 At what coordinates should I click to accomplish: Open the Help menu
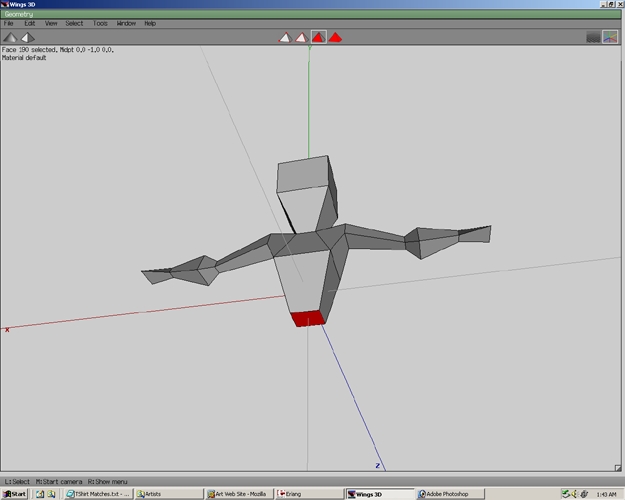point(150,24)
